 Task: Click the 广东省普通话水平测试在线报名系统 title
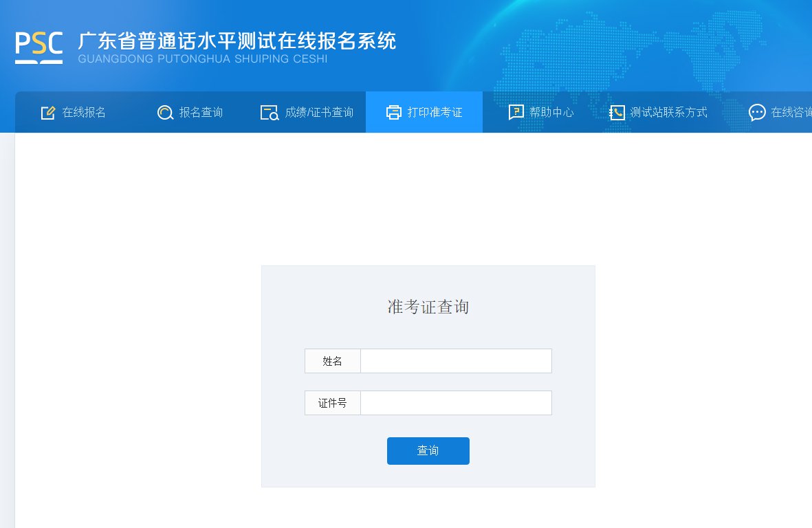point(237,41)
